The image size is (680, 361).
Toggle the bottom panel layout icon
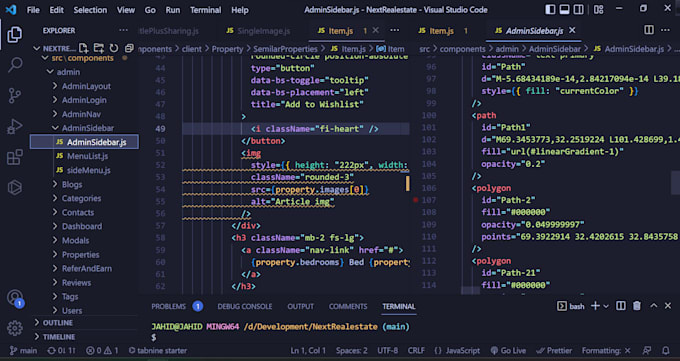(564, 10)
